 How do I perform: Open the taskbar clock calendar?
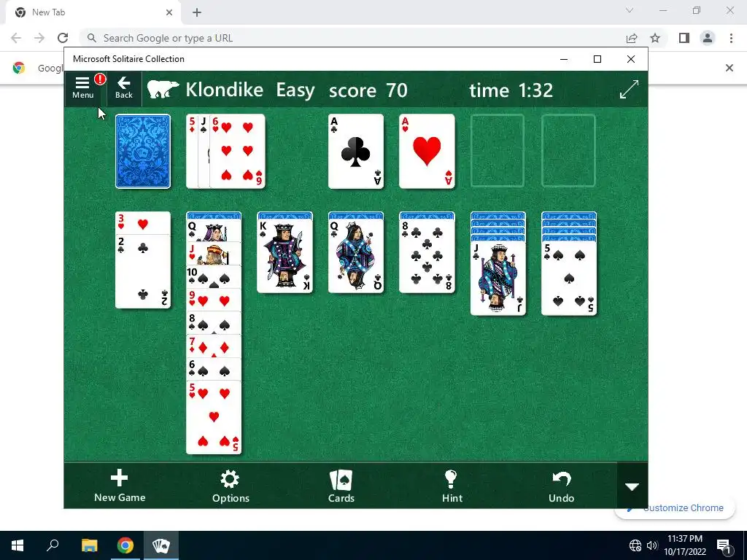(x=685, y=545)
